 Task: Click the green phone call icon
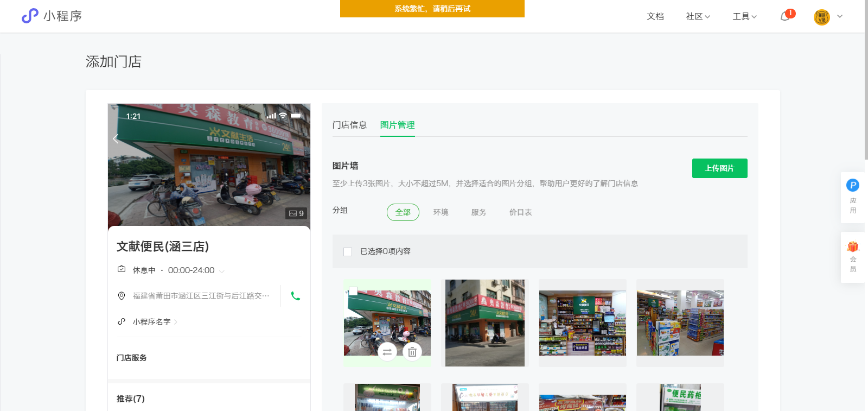click(296, 296)
